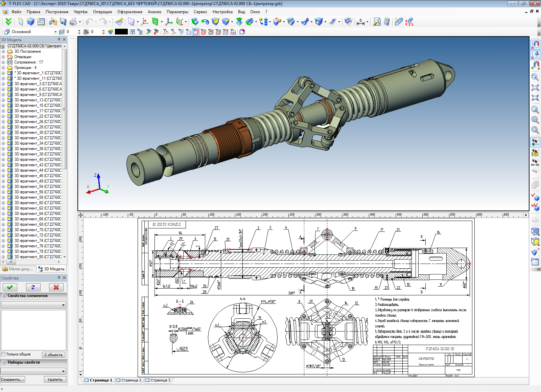Image resolution: width=541 pixels, height=392 pixels.
Task: Expand the '3D Построения' tree node
Action: (3, 51)
